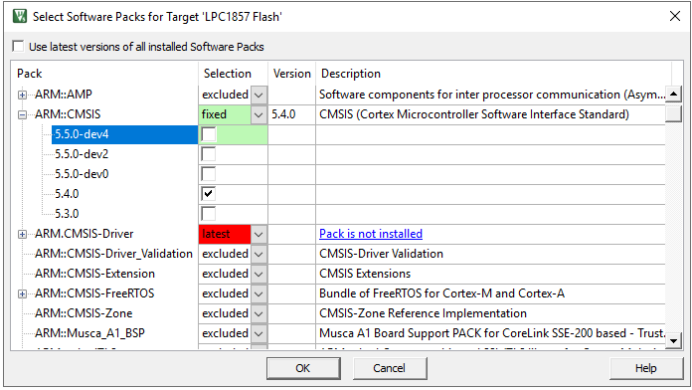Image resolution: width=692 pixels, height=390 pixels.
Task: Expand the ARM::AMP pack tree node
Action: (x=22, y=95)
